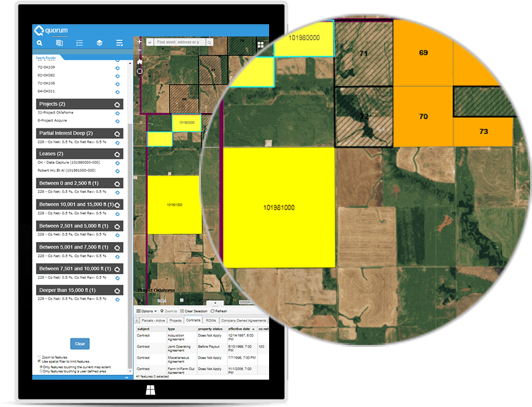Image resolution: width=532 pixels, height=407 pixels.
Task: Disable spatial filter to limit features
Action: pos(39,361)
